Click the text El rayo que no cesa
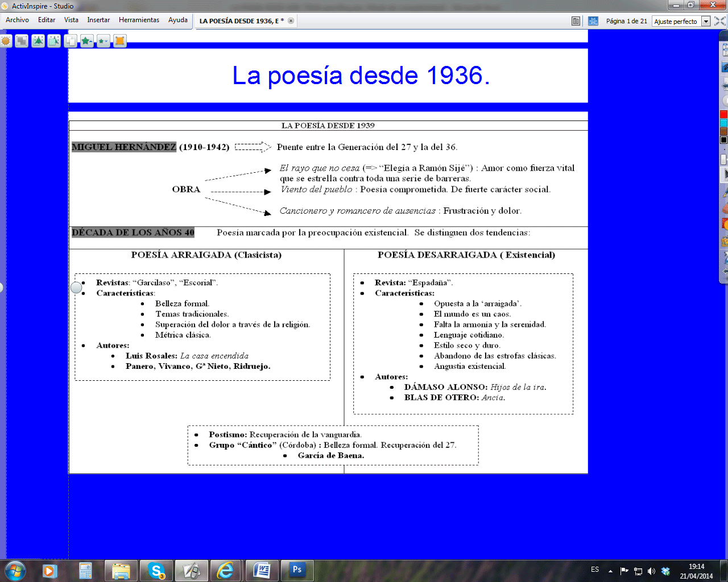The image size is (728, 582). [x=320, y=168]
